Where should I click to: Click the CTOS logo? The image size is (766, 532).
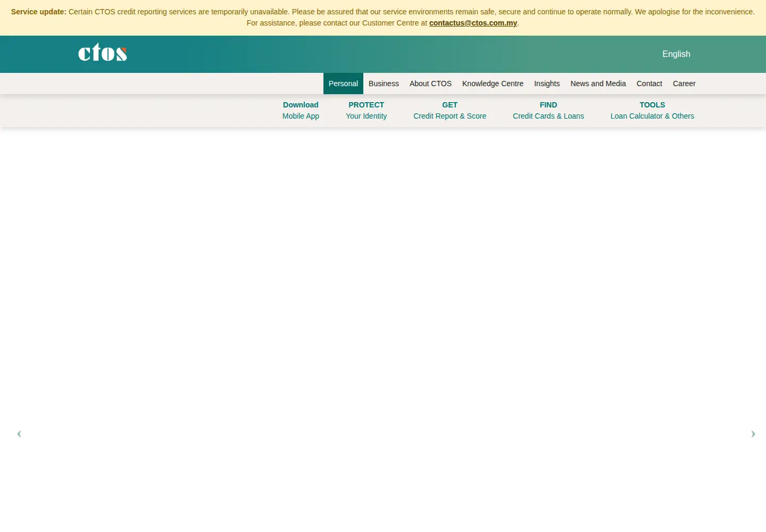[x=103, y=52]
